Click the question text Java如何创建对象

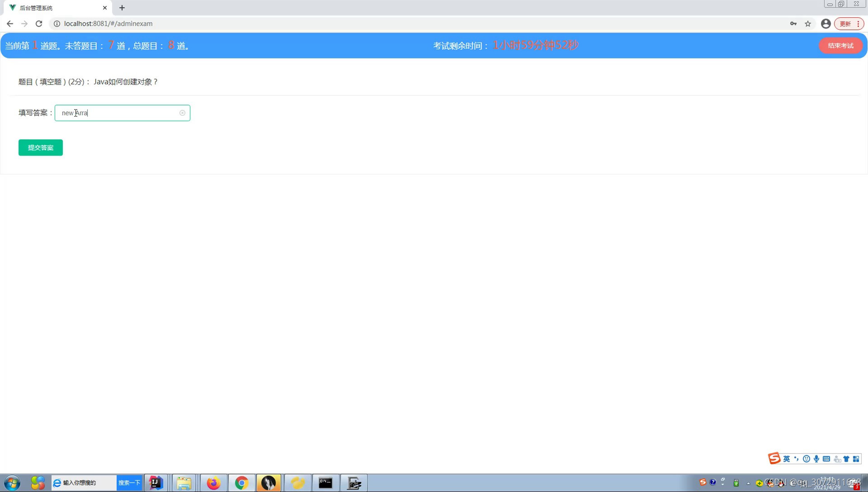pyautogui.click(x=126, y=82)
